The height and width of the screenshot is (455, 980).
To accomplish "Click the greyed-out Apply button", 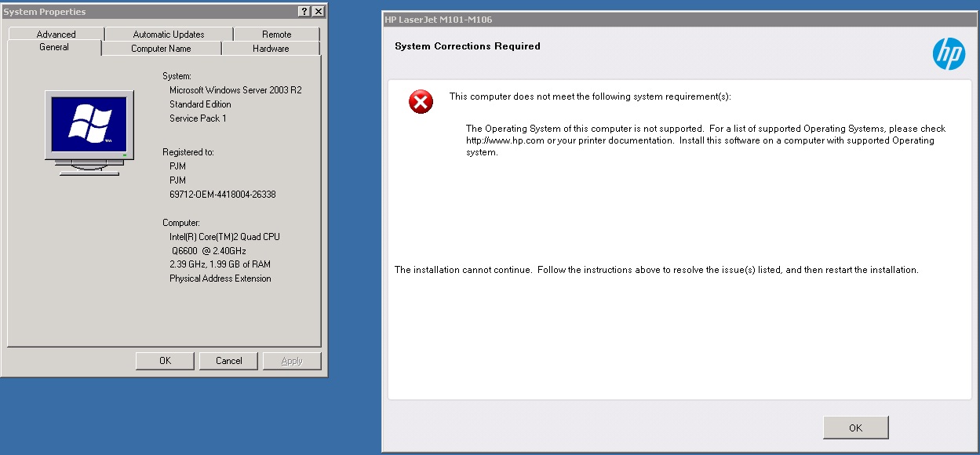I will tap(292, 361).
